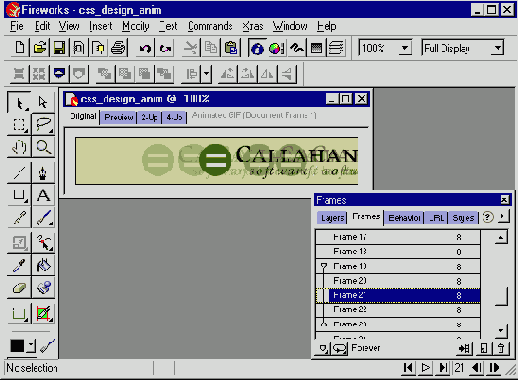Click the Print icon in toolbar

click(118, 48)
